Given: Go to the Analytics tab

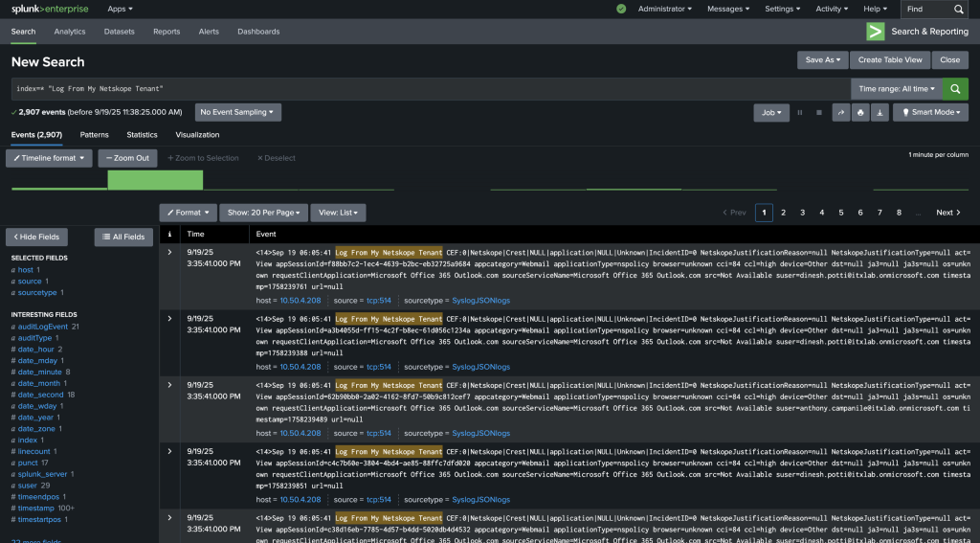Looking at the screenshot, I should pyautogui.click(x=69, y=32).
